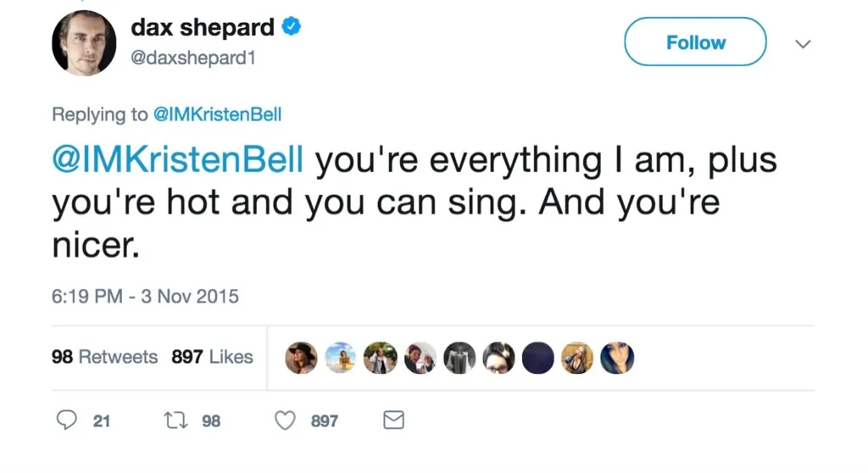This screenshot has height=473, width=868.
Task: Click the dax shepard display name
Action: pos(203,28)
